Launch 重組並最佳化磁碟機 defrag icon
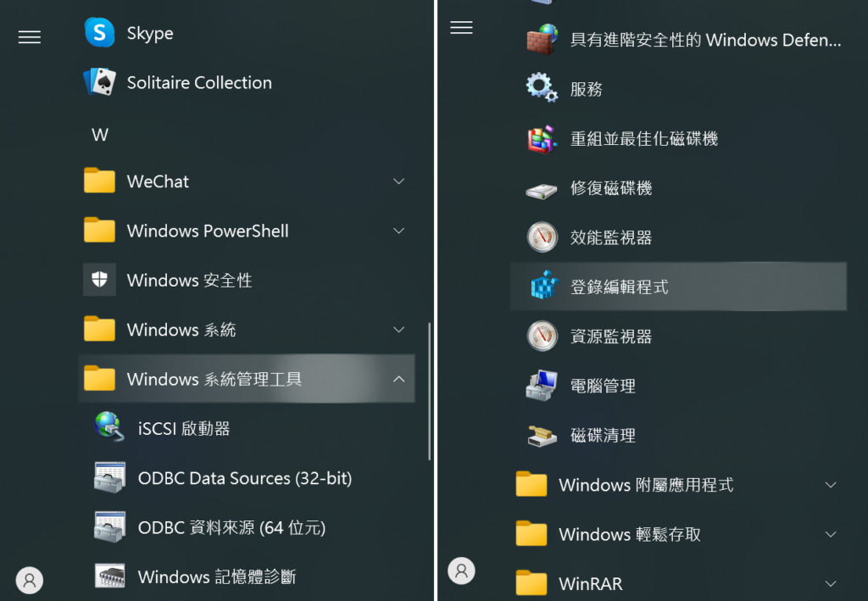The image size is (868, 601). pos(542,138)
